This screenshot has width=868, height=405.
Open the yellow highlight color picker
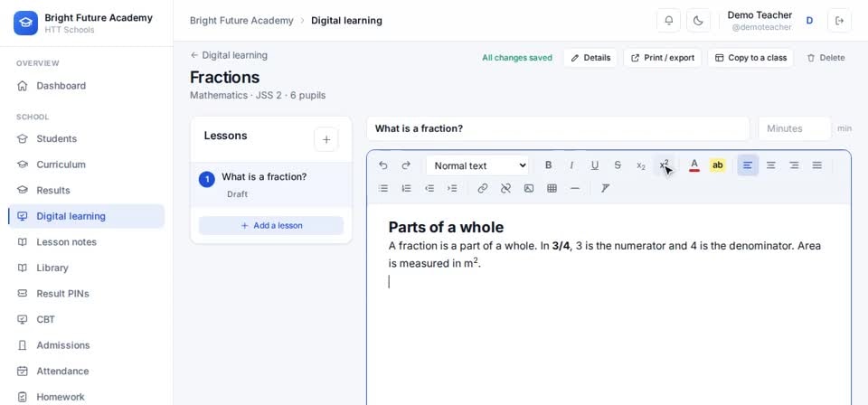(x=717, y=165)
